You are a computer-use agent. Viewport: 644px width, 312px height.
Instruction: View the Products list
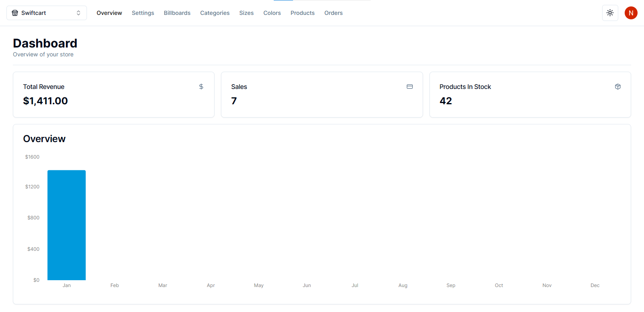point(303,13)
